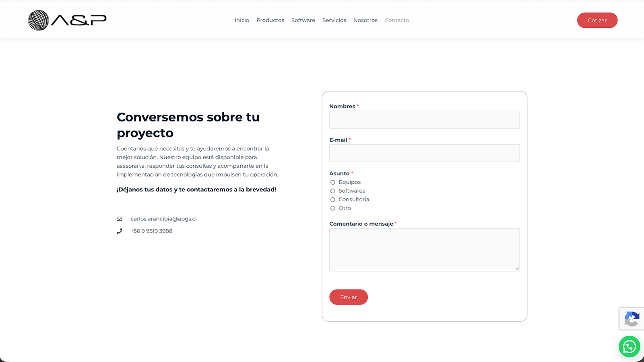Click the reCAPTCHA badge icon
The height and width of the screenshot is (362, 644).
click(632, 319)
